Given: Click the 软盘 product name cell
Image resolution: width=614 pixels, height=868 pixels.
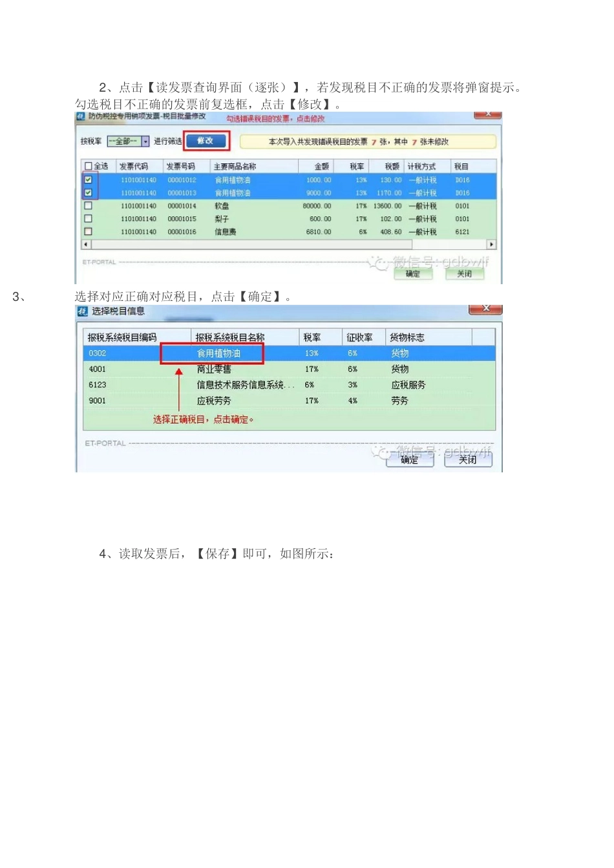Looking at the screenshot, I should click(x=222, y=206).
